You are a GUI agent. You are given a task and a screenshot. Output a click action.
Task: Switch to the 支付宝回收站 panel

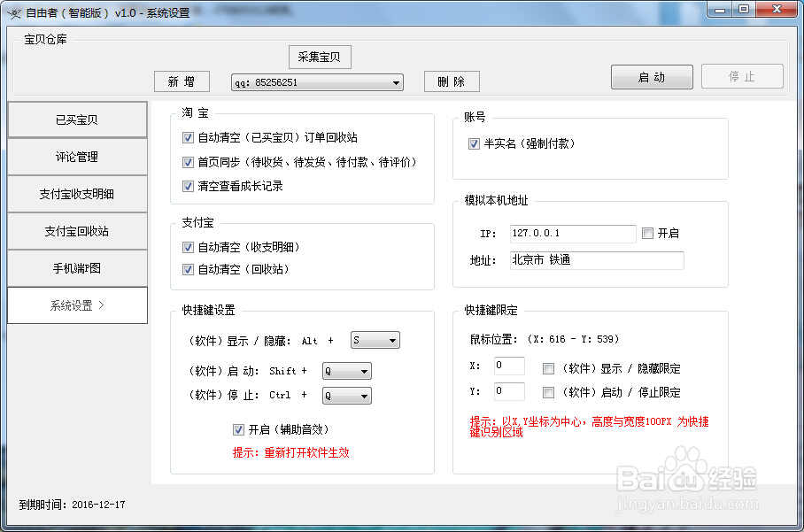coord(77,231)
